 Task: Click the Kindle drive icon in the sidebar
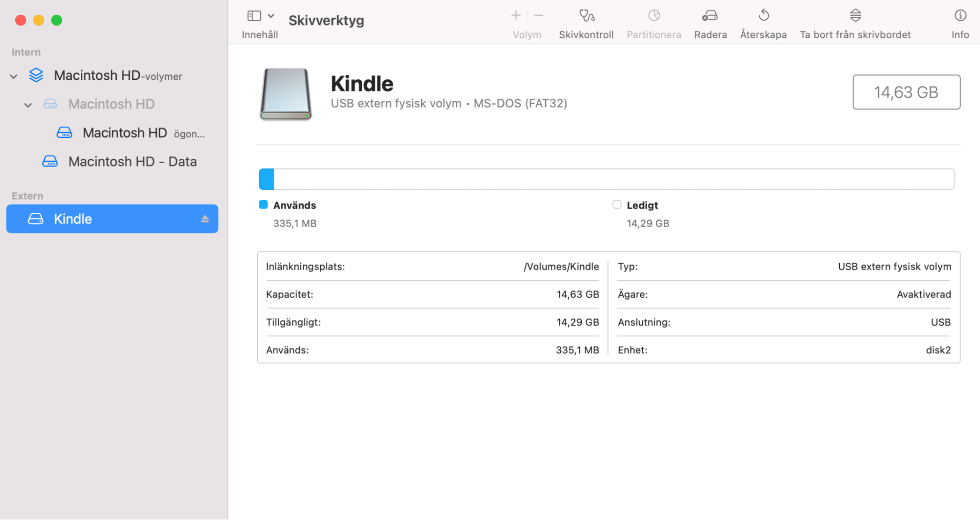[35, 219]
